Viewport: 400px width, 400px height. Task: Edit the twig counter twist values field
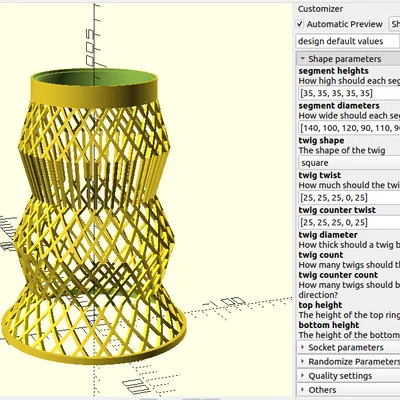click(349, 222)
